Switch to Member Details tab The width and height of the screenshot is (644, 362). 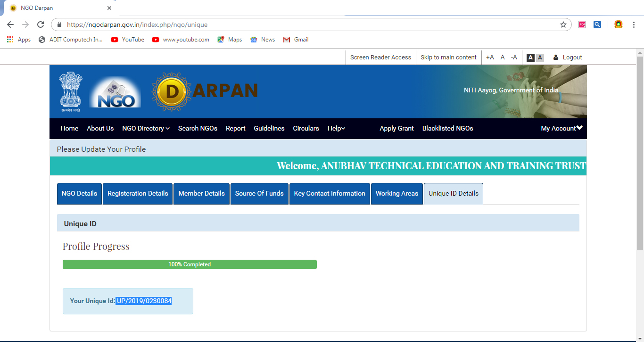point(201,194)
